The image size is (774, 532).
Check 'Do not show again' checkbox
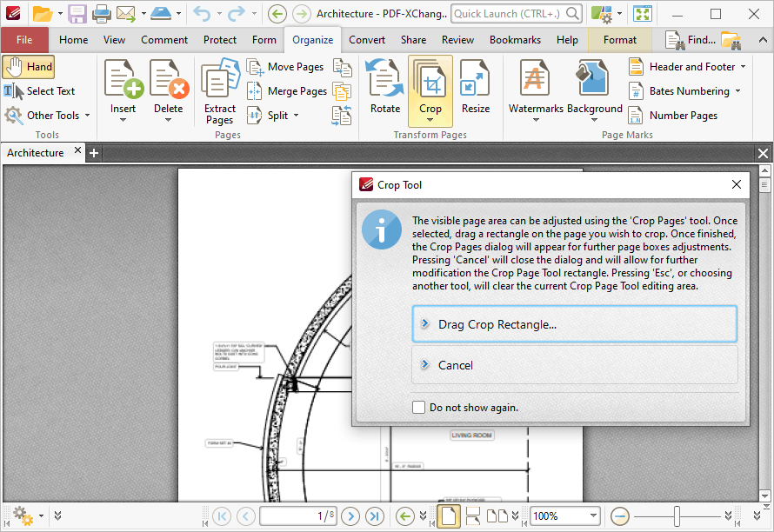(x=418, y=408)
